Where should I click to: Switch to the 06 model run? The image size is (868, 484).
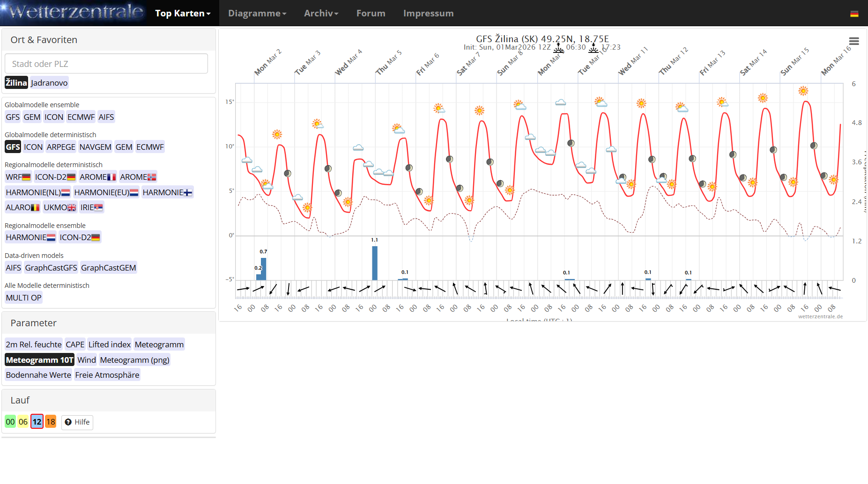23,422
